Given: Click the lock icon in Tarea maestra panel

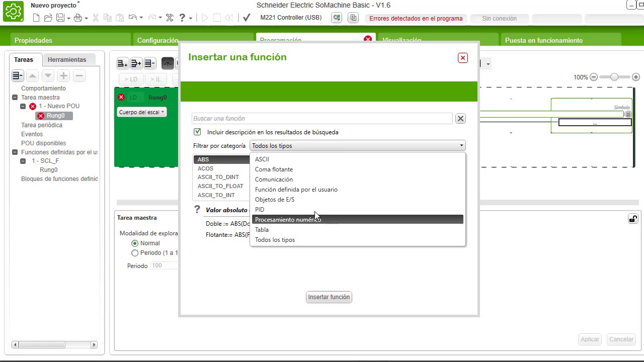Looking at the screenshot, I should (x=633, y=219).
